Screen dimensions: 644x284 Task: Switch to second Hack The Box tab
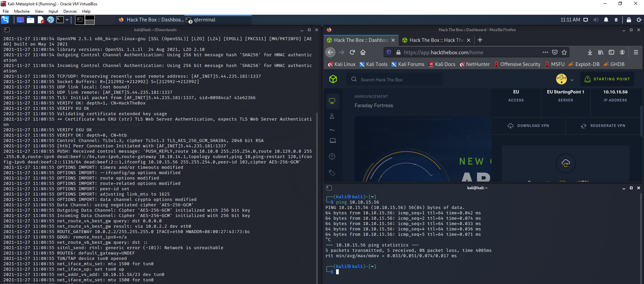click(436, 40)
